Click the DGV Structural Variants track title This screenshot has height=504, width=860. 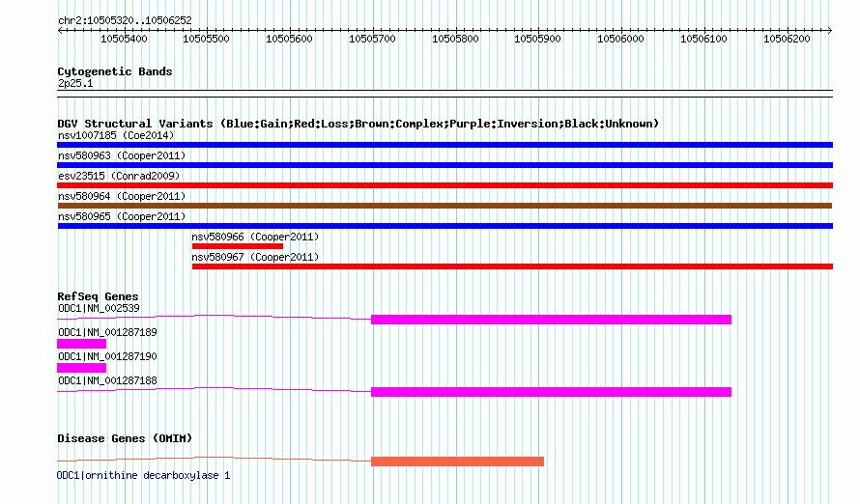click(x=358, y=124)
